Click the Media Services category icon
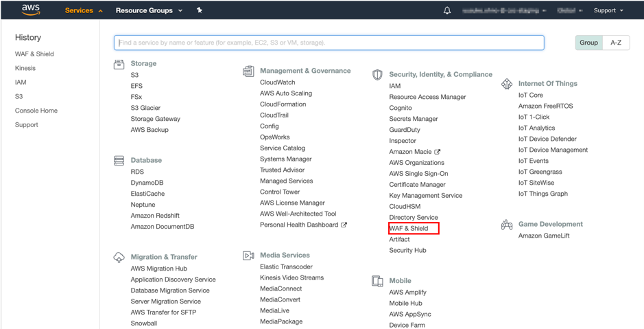The height and width of the screenshot is (329, 644). (x=248, y=256)
